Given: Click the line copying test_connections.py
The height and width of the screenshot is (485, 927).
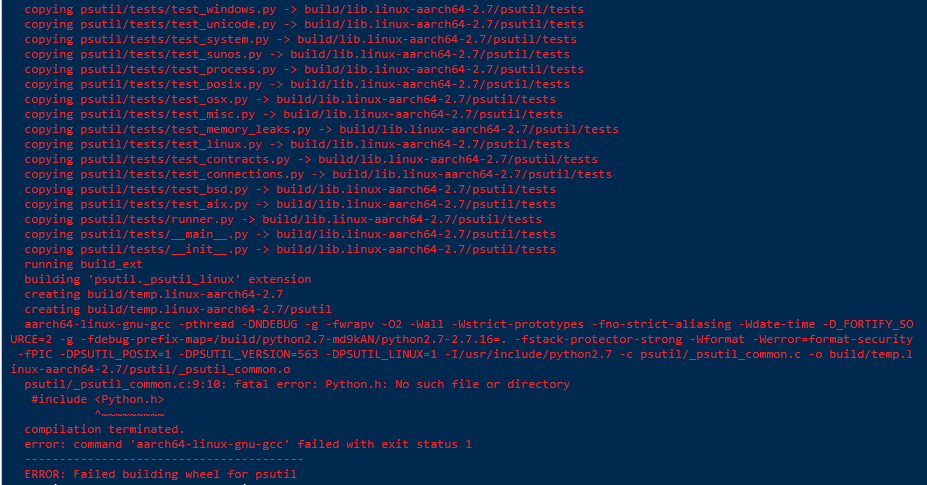Looking at the screenshot, I should pyautogui.click(x=318, y=174).
